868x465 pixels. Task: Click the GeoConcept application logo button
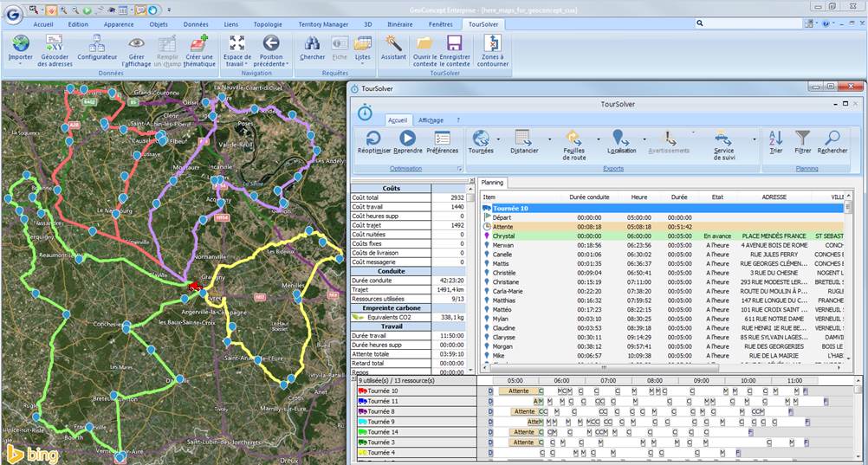(14, 15)
